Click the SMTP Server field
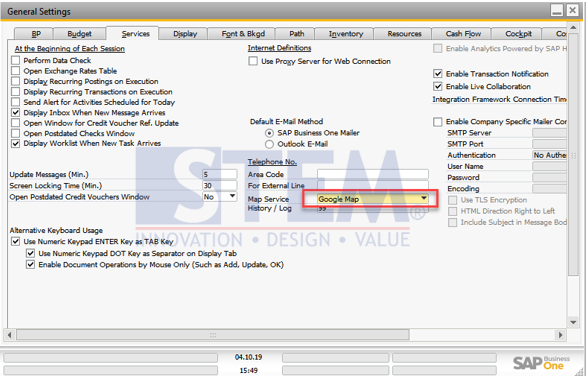 (x=549, y=133)
